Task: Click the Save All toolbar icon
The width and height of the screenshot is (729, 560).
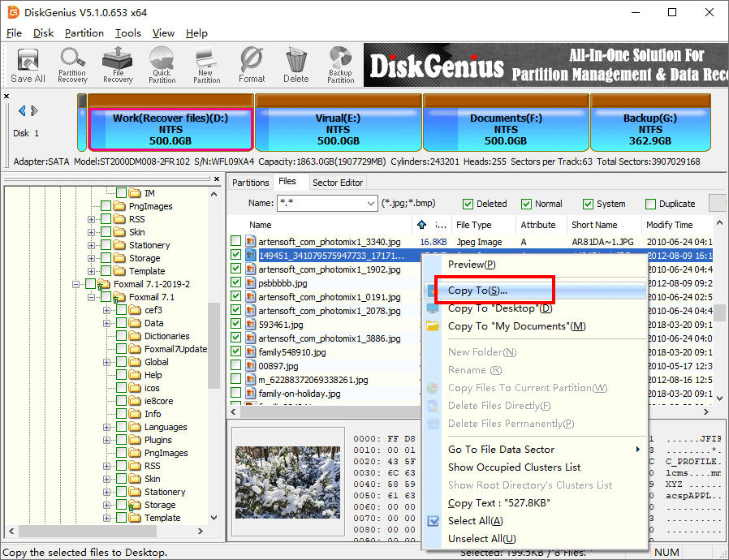Action: click(28, 66)
